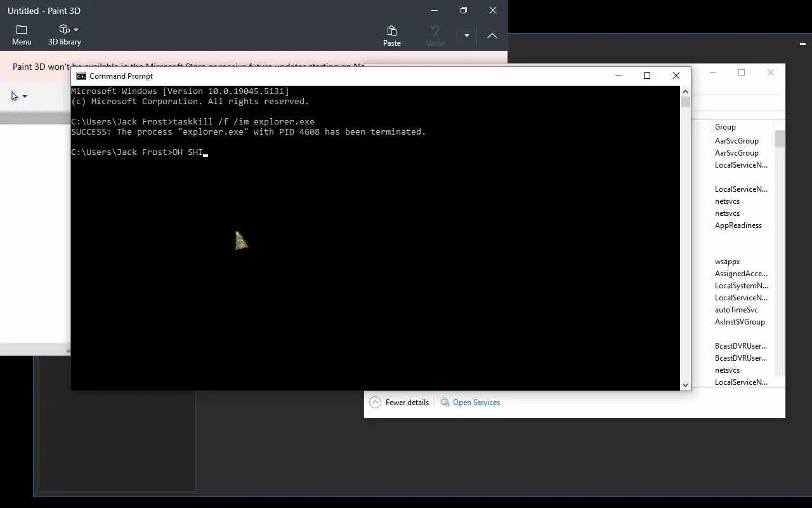Click the Paste clipboard icon in Paint 3D

[392, 30]
